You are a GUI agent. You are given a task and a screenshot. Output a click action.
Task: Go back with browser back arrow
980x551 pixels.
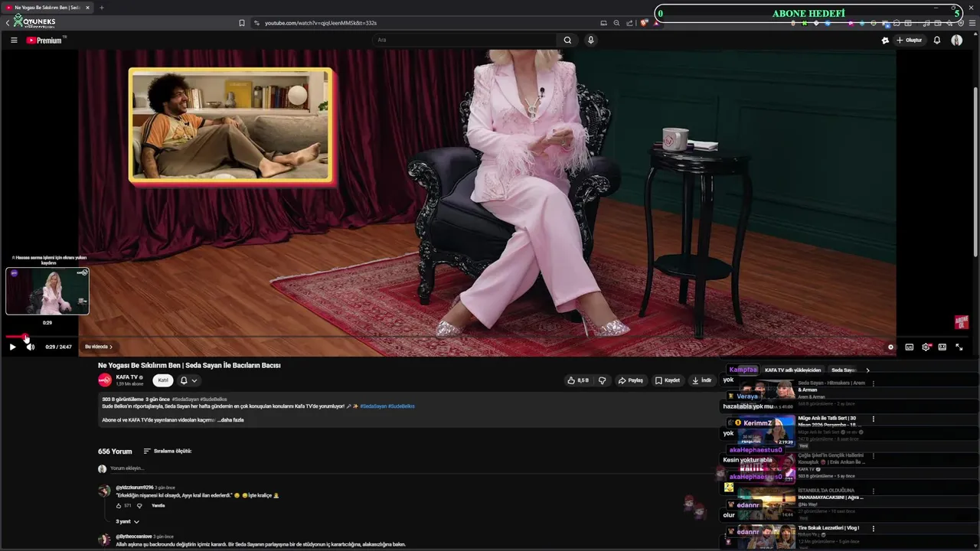pos(8,23)
